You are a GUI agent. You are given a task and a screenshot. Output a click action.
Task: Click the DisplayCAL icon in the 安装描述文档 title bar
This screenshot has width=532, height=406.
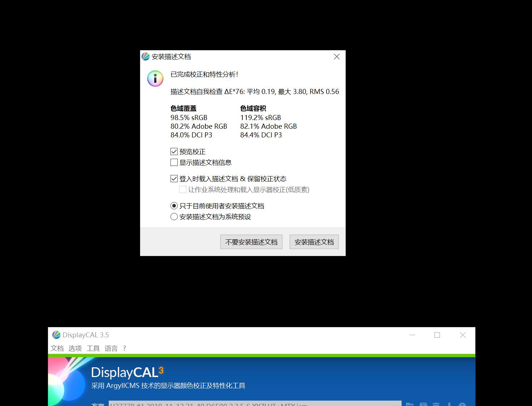(x=146, y=56)
